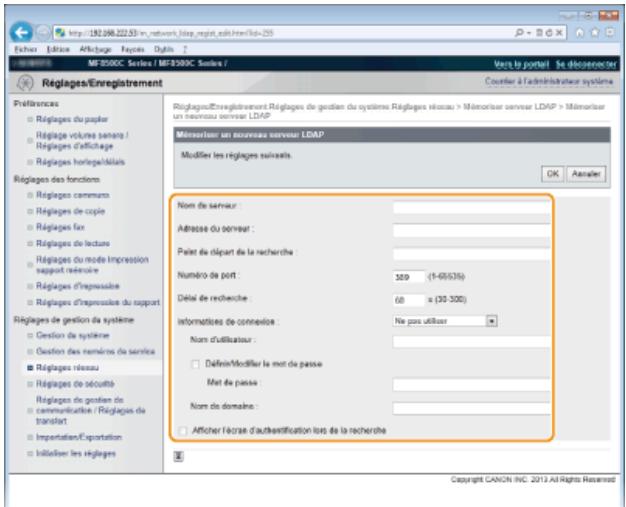Open Réglages d'impression in sidebar
Image resolution: width=626 pixels, height=507 pixels.
78,286
